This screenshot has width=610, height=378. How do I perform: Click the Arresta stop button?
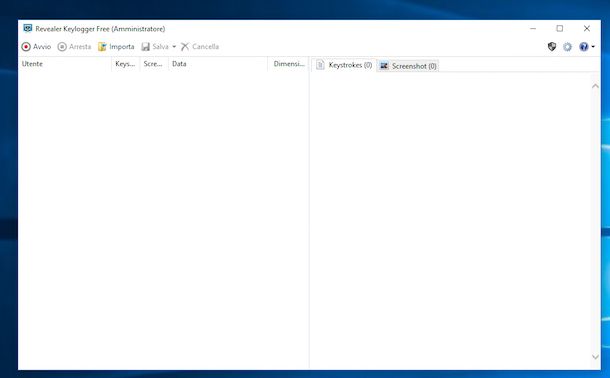pos(74,47)
